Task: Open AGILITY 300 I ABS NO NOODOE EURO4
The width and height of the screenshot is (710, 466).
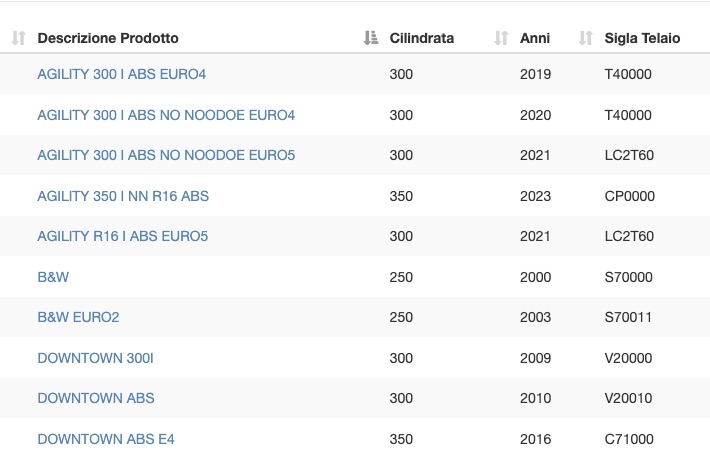Action: (166, 115)
